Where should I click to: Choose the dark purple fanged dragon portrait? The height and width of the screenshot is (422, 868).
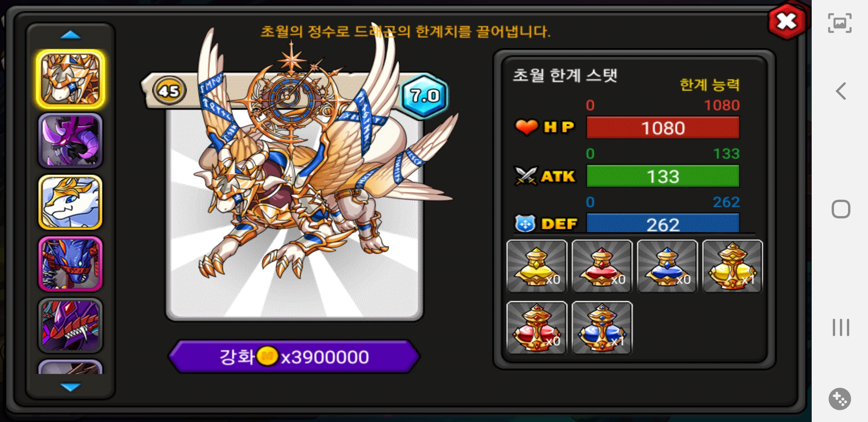pos(70,325)
